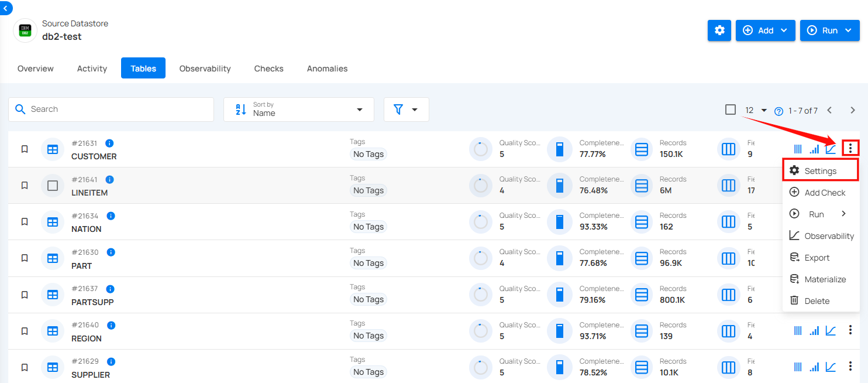Expand the Sort by Name dropdown

(298, 110)
